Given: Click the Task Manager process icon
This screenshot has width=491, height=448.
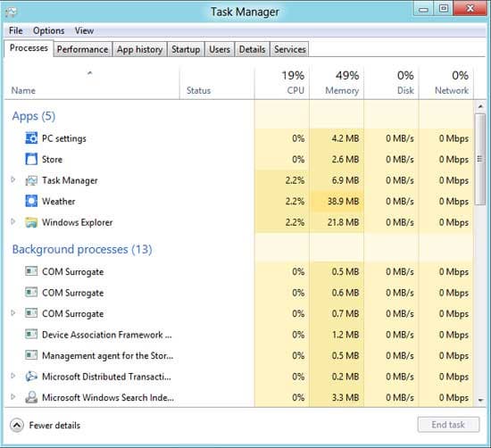Looking at the screenshot, I should click(x=31, y=180).
